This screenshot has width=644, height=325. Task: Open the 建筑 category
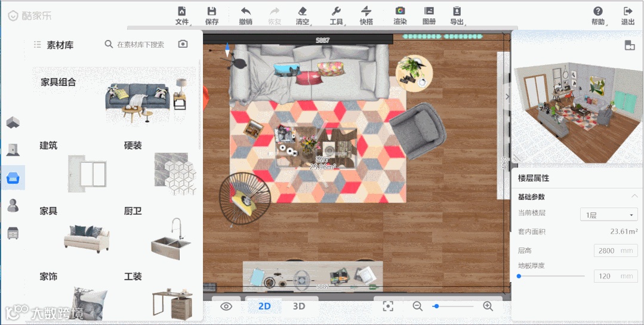point(73,167)
